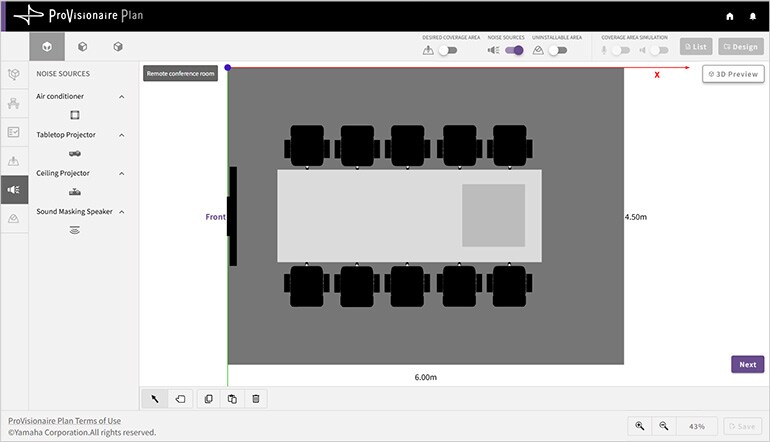This screenshot has width=770, height=442.
Task: Click the delete trash icon
Action: pos(256,399)
